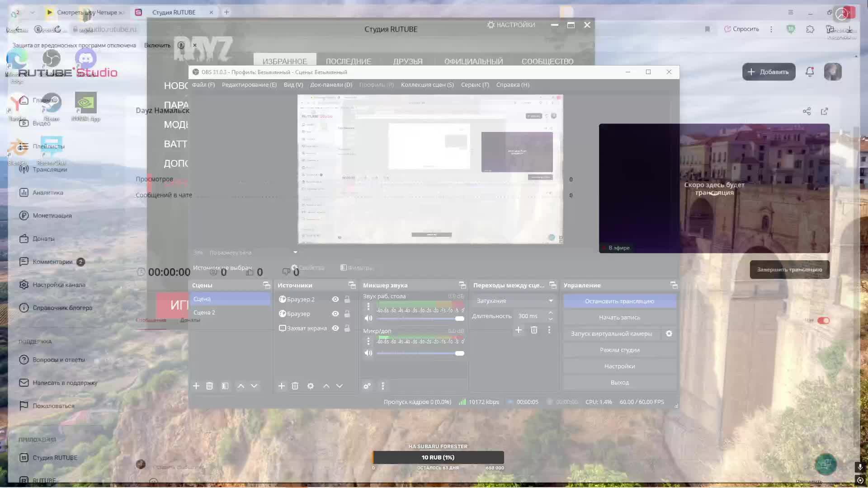Open source properties gear in Sources toolbar

(x=310, y=386)
